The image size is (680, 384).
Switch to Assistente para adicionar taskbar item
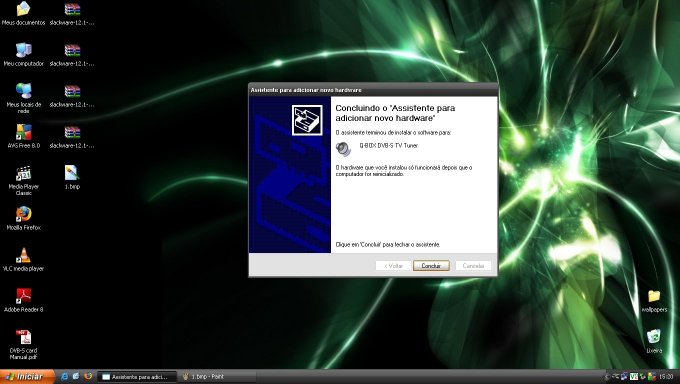(137, 377)
